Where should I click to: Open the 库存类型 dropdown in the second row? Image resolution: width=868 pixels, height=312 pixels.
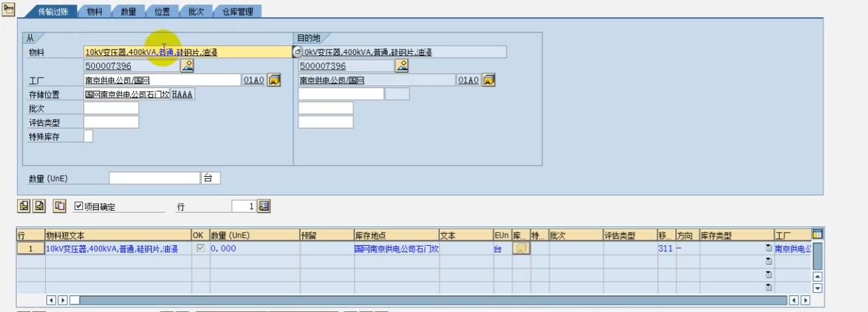769,261
